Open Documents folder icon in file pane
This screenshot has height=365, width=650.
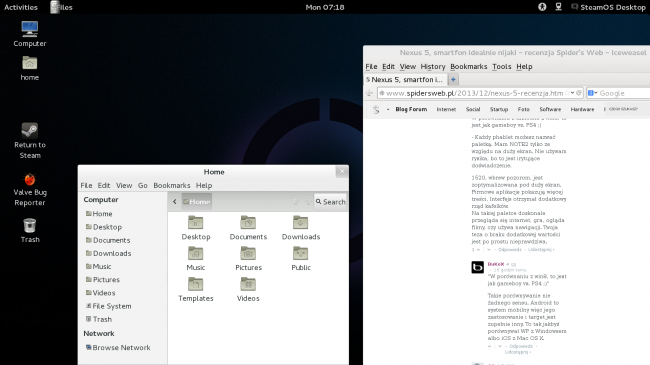click(248, 228)
